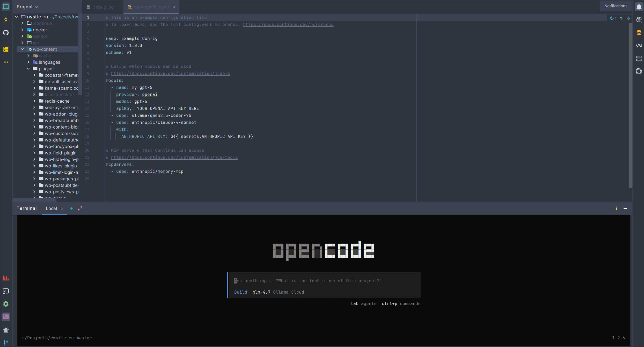Click '~/Projects/rwsite-ru:master' terminal status text
The image size is (644, 347).
tap(57, 338)
